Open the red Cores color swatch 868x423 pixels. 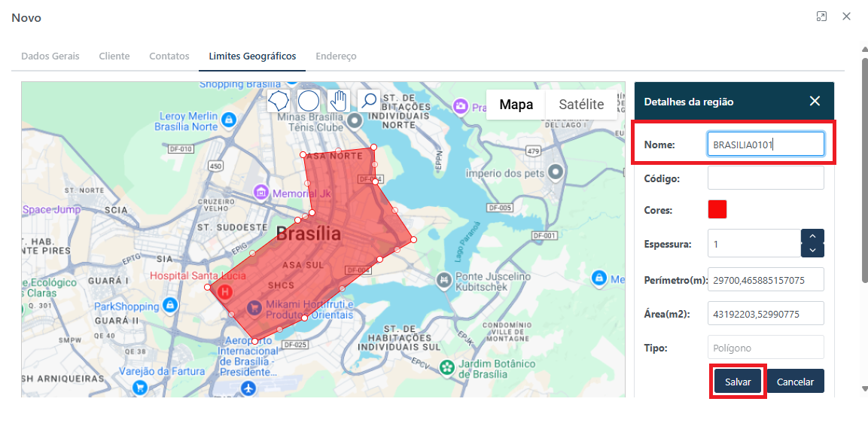(x=717, y=210)
